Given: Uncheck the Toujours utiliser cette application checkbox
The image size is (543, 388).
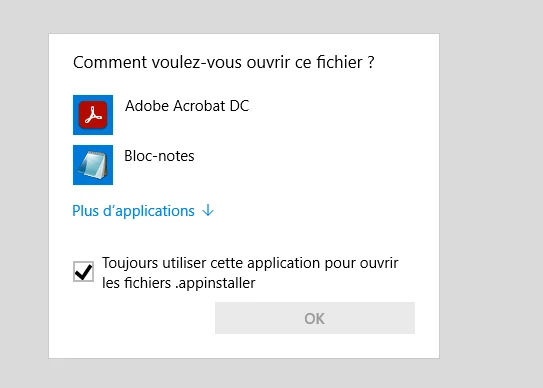Looking at the screenshot, I should coord(83,272).
